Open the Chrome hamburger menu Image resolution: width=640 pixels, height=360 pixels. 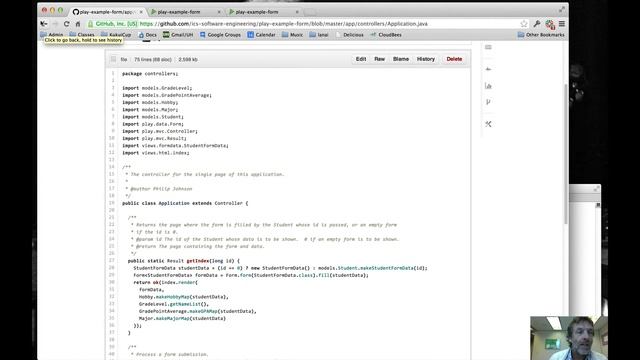[562, 24]
